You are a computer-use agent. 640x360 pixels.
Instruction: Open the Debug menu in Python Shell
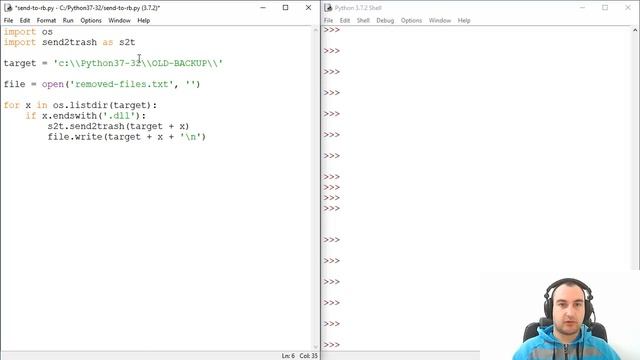tap(385, 20)
